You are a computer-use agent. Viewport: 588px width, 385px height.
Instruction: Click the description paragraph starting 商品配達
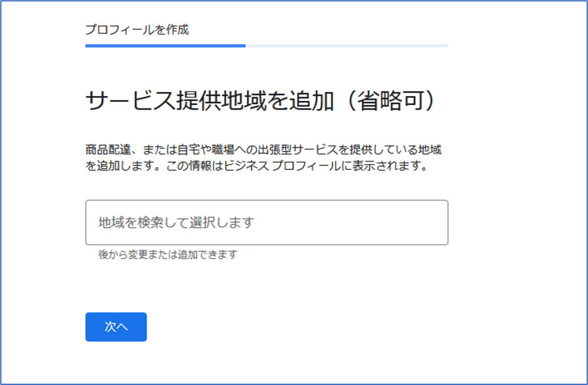click(263, 157)
